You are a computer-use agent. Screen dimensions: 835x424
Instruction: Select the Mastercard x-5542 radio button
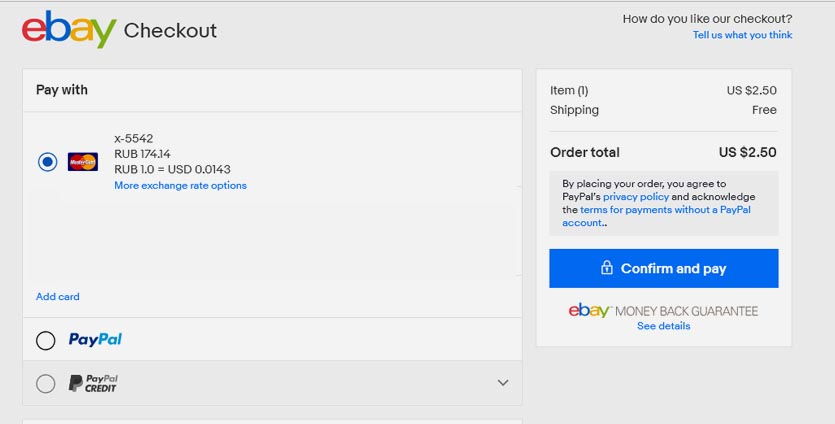47,162
